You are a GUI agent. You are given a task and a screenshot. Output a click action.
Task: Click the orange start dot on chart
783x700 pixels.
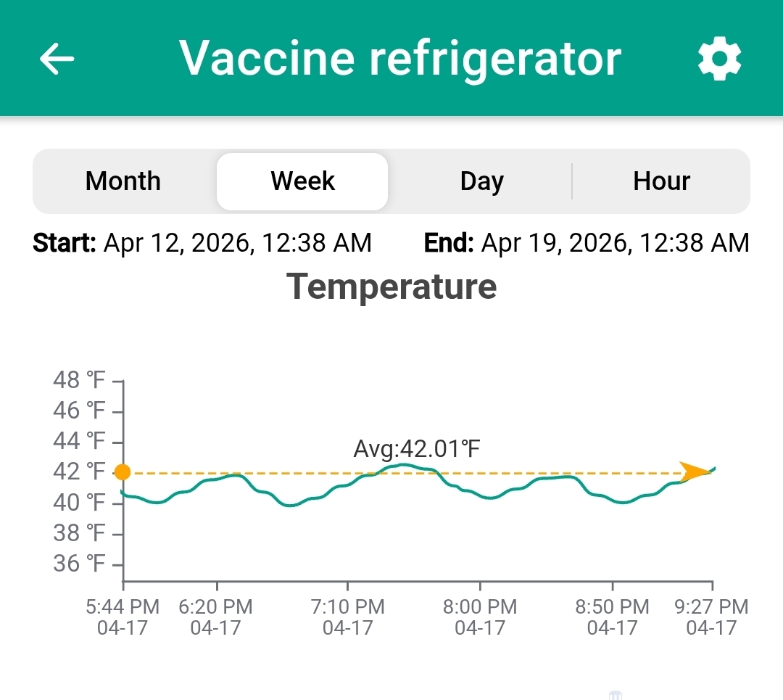123,472
